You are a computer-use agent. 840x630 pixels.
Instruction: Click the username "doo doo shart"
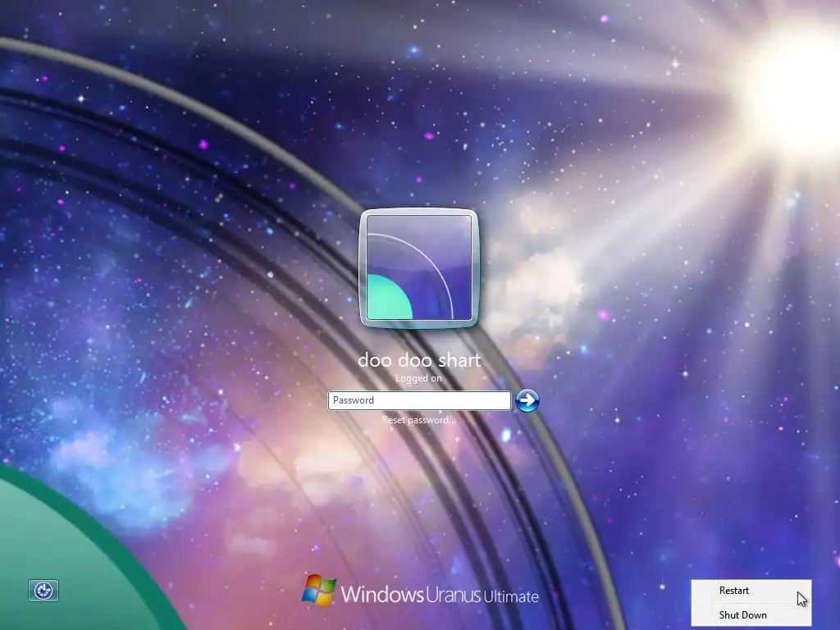[419, 360]
